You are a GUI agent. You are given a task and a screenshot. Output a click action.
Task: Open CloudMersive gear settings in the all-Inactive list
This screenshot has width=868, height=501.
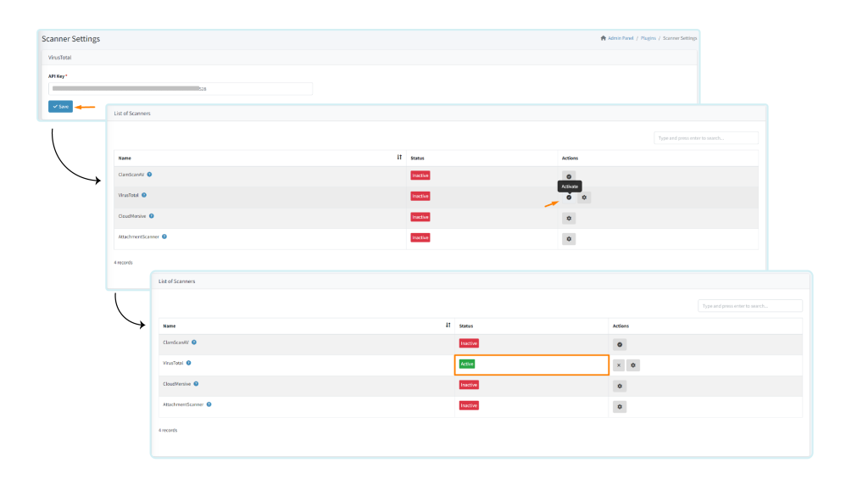569,218
